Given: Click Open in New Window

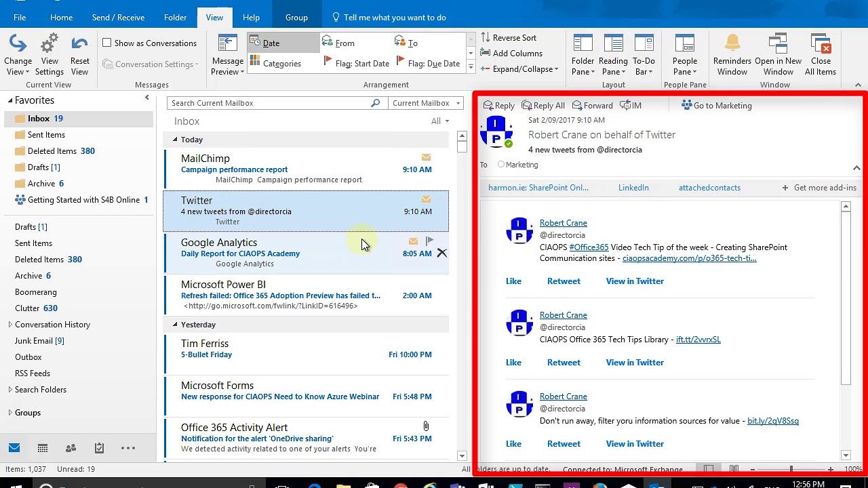Looking at the screenshot, I should [x=778, y=55].
